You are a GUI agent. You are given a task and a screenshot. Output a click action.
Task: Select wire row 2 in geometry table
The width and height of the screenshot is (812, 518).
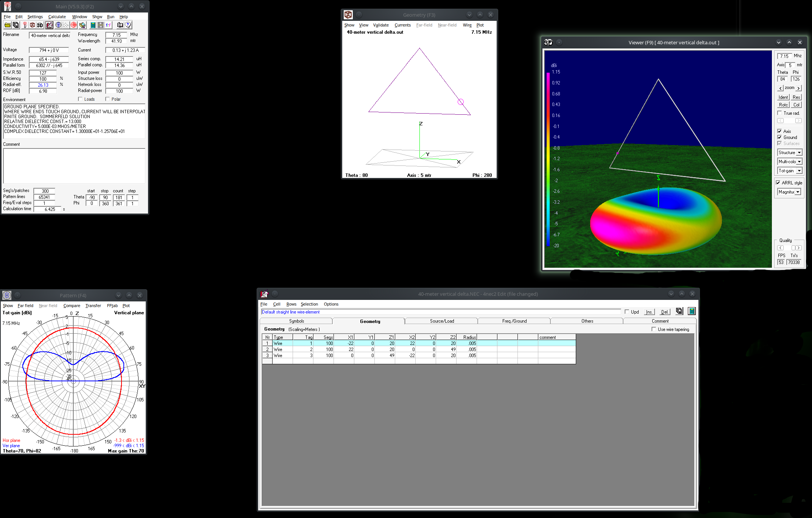coord(419,349)
